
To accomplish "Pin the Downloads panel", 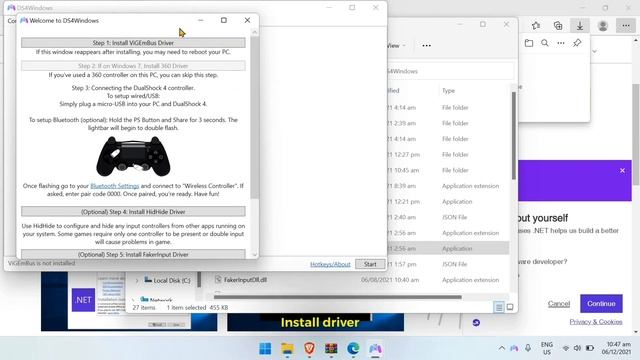I will click(577, 43).
